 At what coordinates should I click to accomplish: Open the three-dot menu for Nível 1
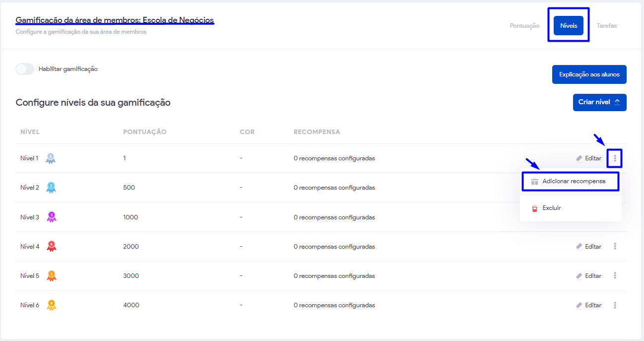(x=615, y=158)
